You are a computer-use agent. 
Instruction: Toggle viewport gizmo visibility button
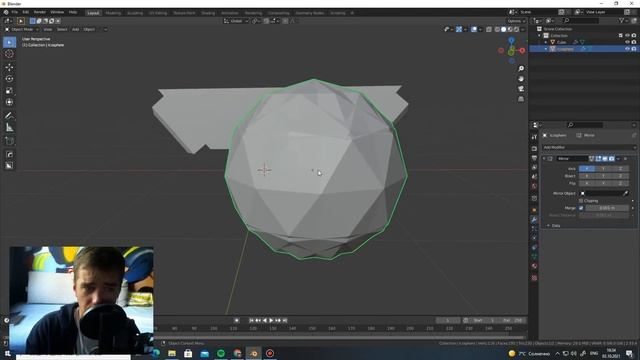point(459,29)
